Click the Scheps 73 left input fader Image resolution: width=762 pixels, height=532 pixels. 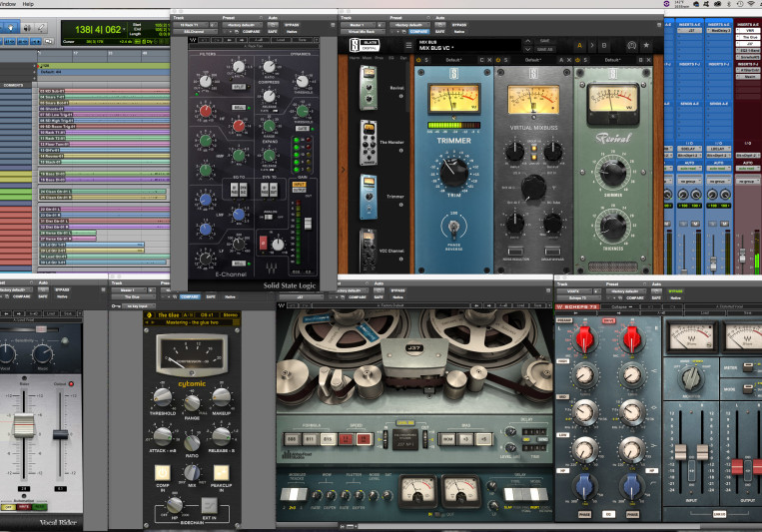pos(680,452)
